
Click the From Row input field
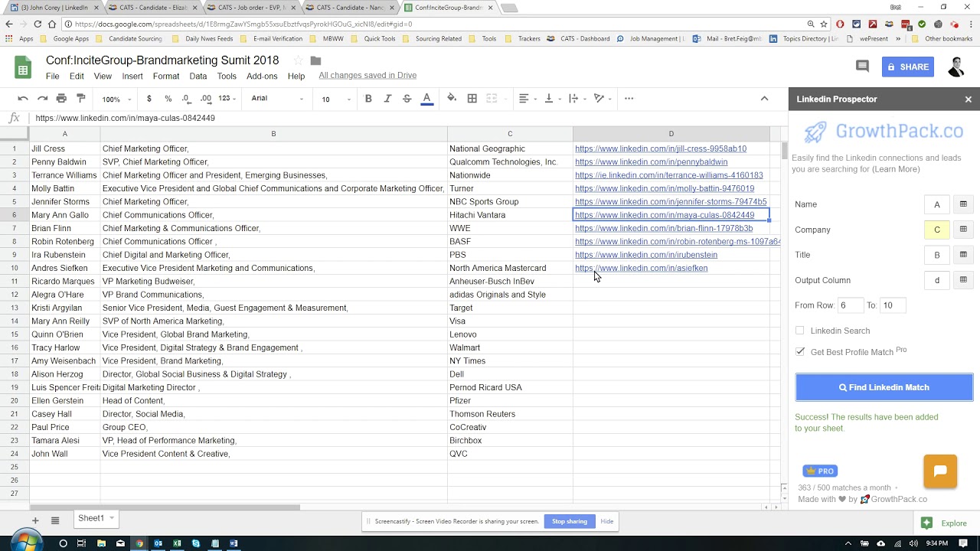tap(850, 305)
